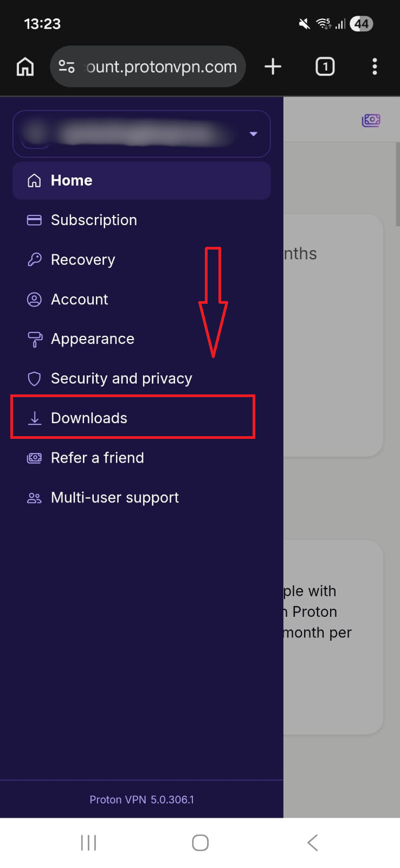Click the Account profile icon
Image resolution: width=400 pixels, height=868 pixels.
tap(34, 299)
